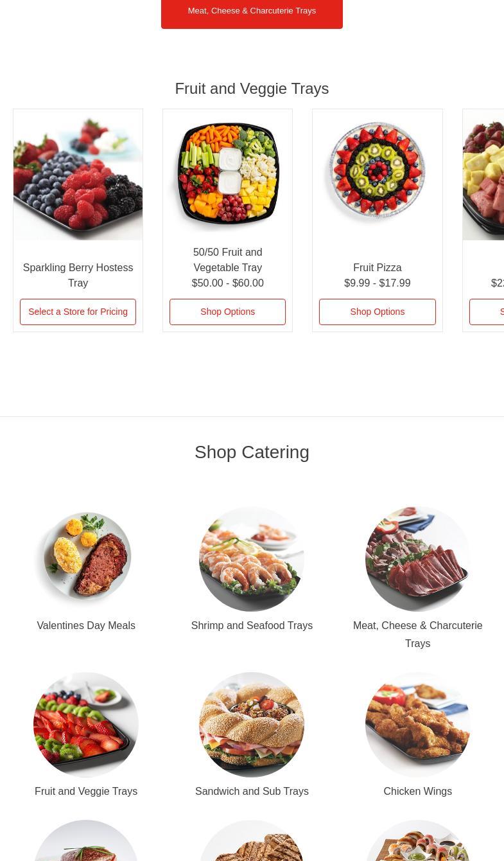Click the Meat, Cheese & Charcuterie Trays red button
Image resolution: width=504 pixels, height=861 pixels.
(252, 11)
